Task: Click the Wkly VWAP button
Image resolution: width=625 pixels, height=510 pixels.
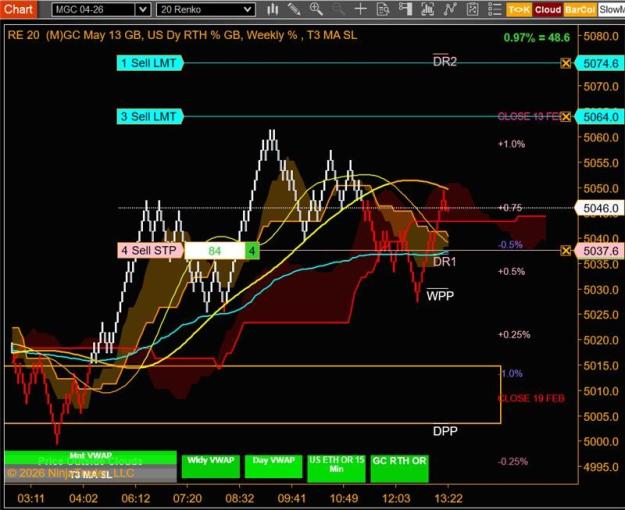Action: (210, 466)
